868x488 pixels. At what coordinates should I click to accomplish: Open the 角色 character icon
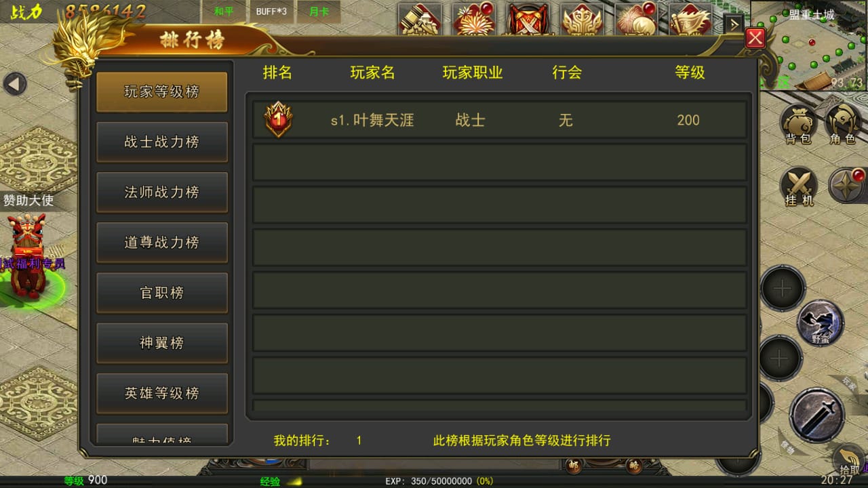843,125
